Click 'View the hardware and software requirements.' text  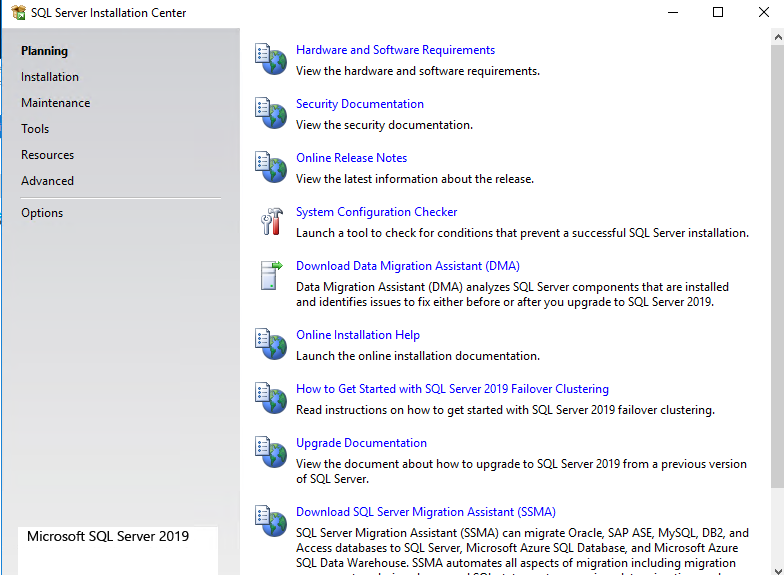pos(418,71)
